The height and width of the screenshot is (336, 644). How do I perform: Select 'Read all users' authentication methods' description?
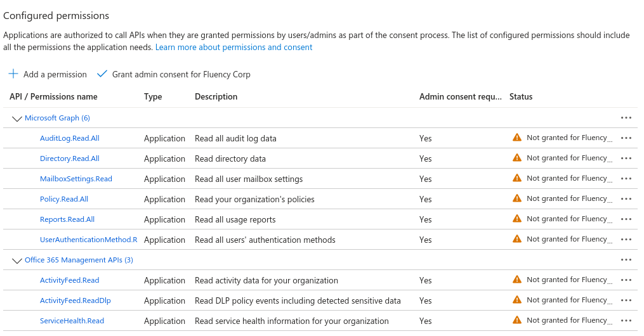(265, 240)
